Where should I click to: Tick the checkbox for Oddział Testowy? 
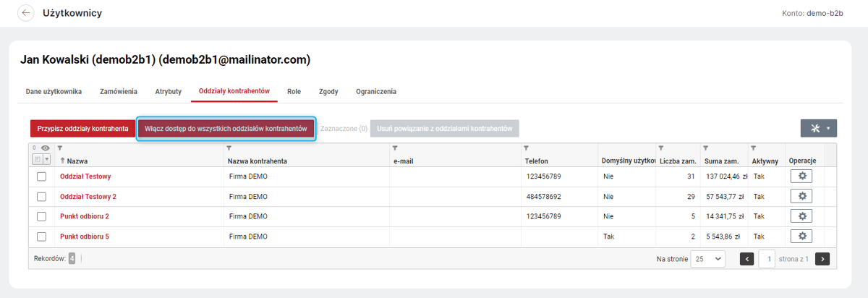point(41,176)
